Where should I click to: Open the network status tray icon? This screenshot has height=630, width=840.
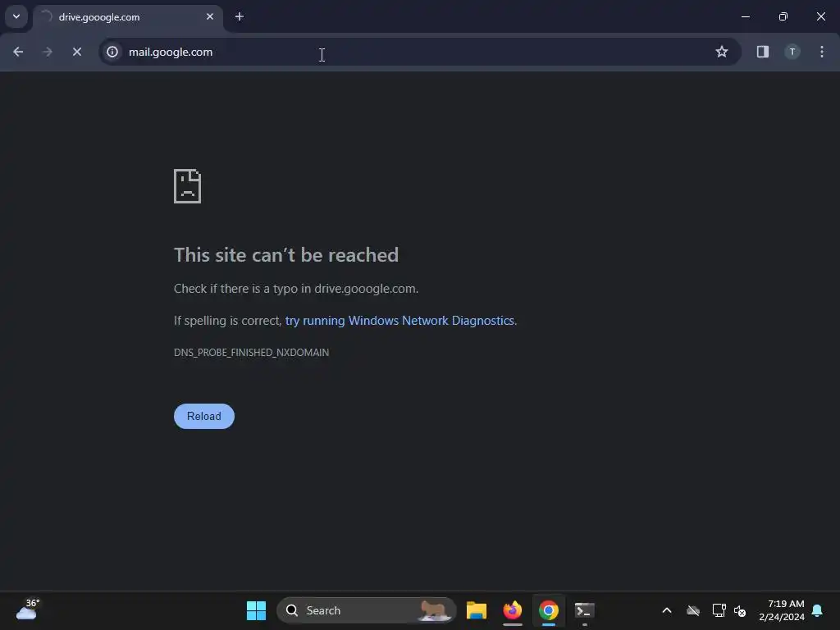tap(719, 610)
